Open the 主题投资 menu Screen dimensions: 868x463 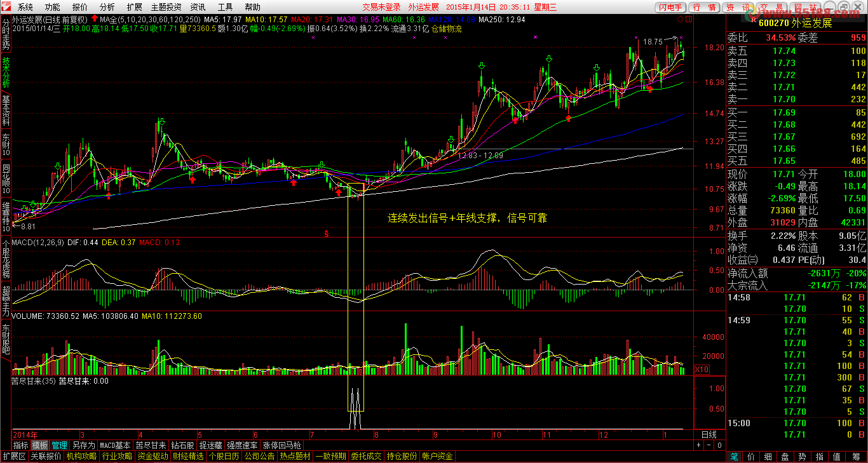[166, 8]
